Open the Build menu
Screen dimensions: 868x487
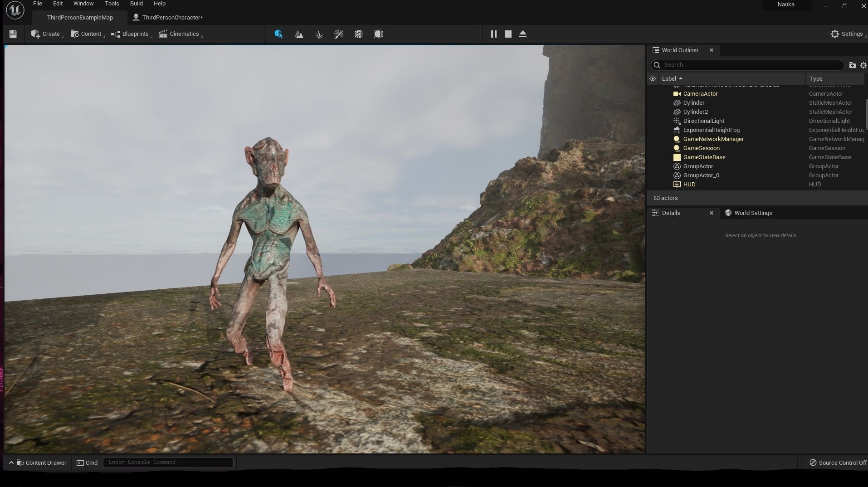point(137,4)
